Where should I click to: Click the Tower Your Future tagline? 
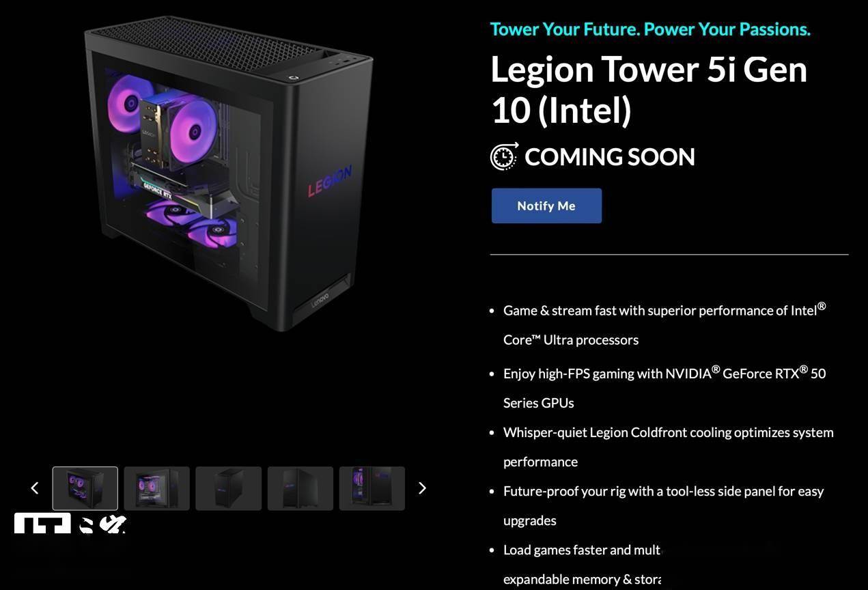[x=650, y=29]
